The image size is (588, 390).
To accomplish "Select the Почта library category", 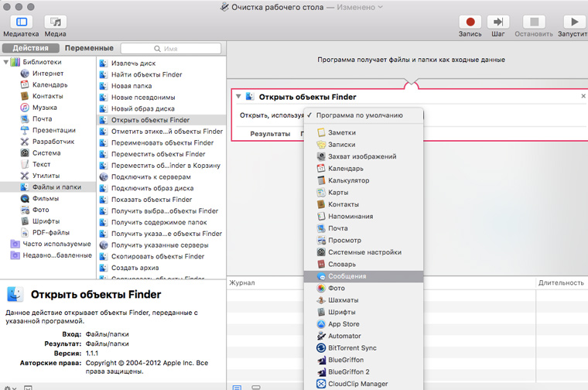I will (42, 119).
